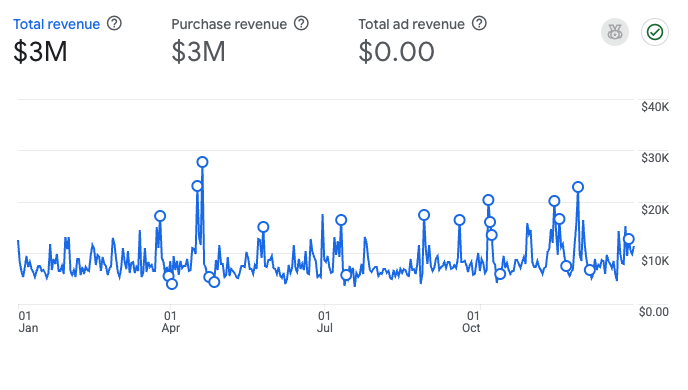Screen dimensions: 688x390
Task: Click the 01 Jul x-axis label
Action: tap(325, 322)
